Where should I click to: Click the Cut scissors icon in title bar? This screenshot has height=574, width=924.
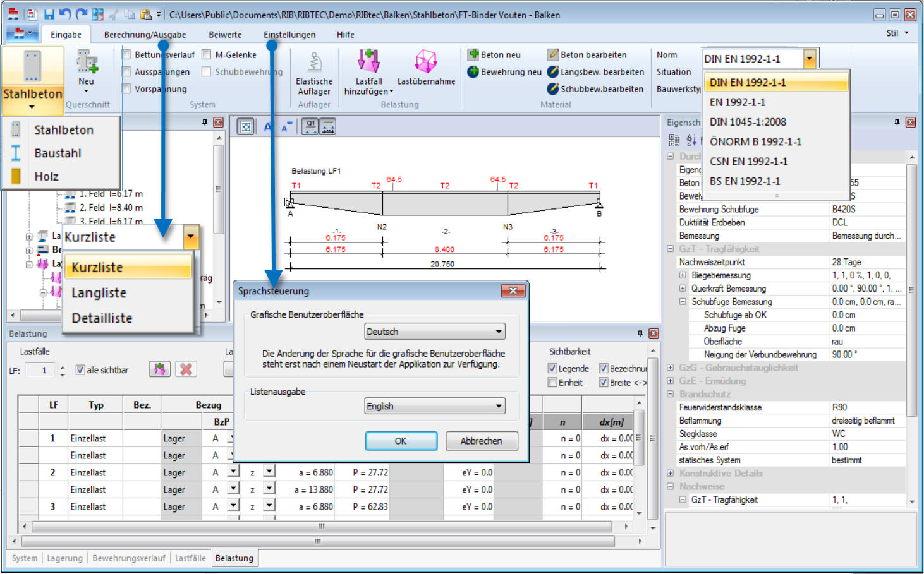pos(113,14)
